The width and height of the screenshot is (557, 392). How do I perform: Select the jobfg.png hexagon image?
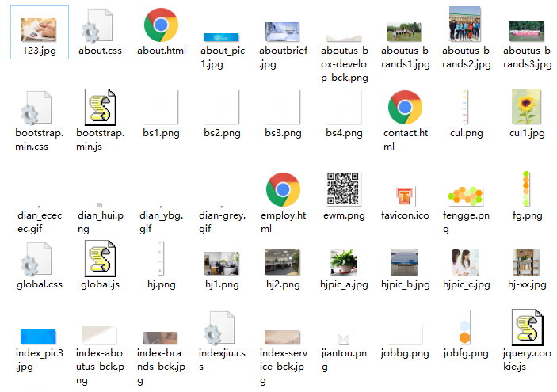(x=465, y=327)
